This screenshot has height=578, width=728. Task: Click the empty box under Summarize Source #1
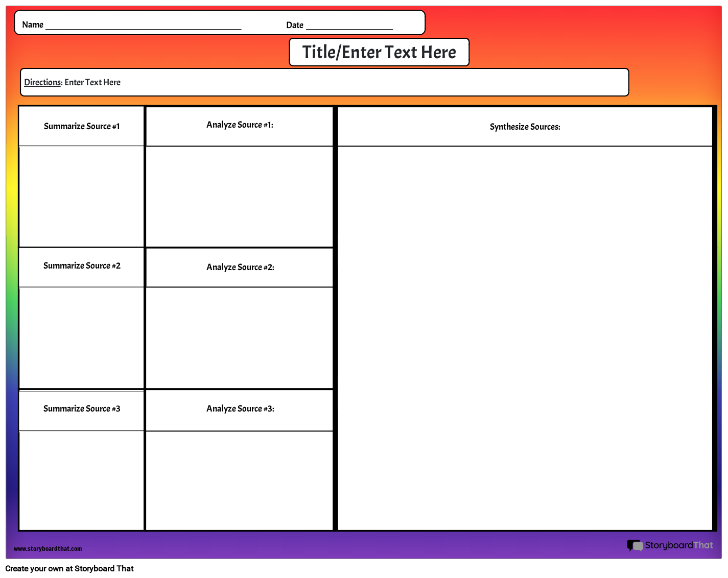tap(82, 196)
